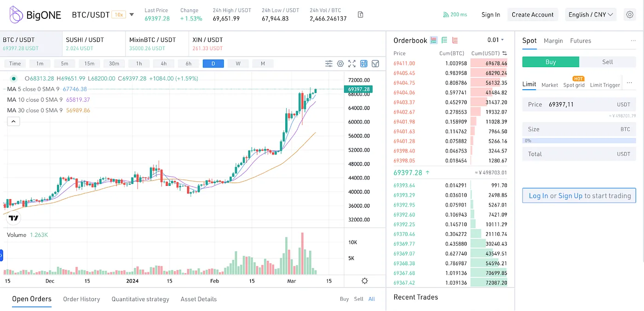Viewport: 644px width, 311px height.
Task: Click the TradingView logo on chart
Action: (14, 218)
